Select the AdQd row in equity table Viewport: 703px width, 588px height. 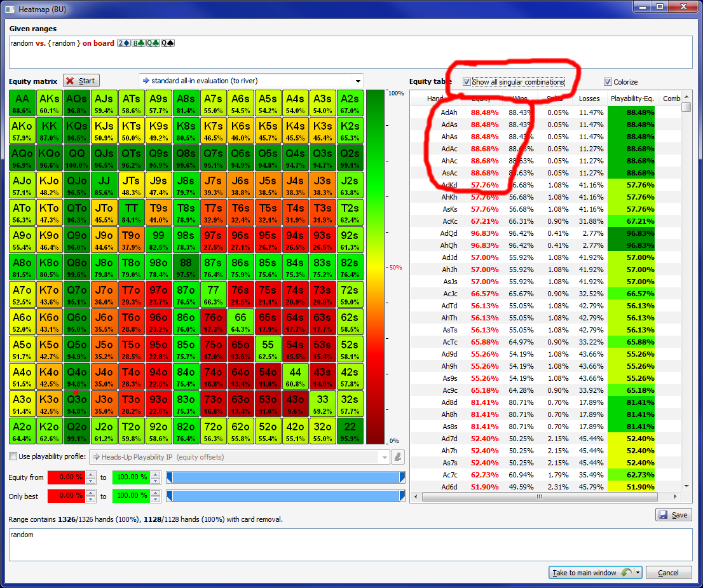(x=545, y=233)
